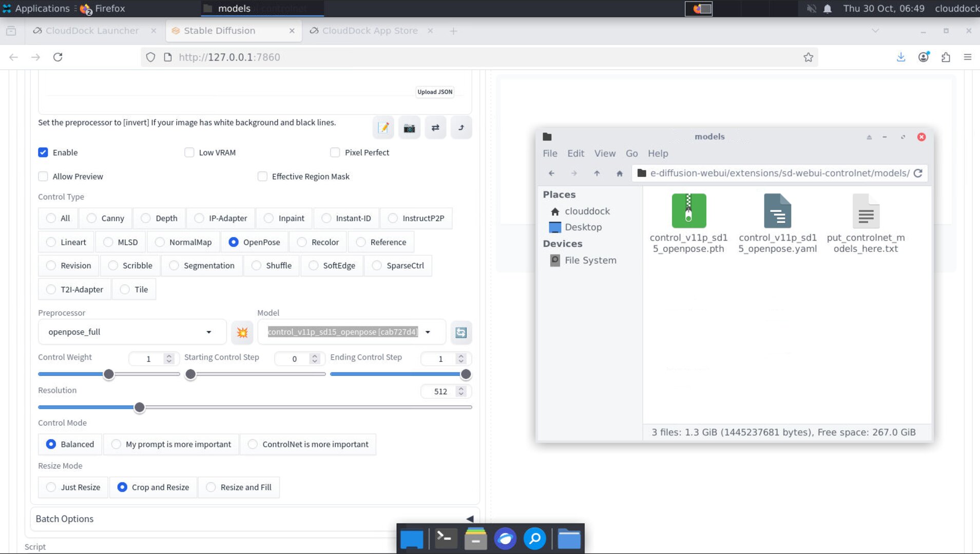Click the Upload JSON button
Image resolution: width=980 pixels, height=554 pixels.
(x=434, y=92)
